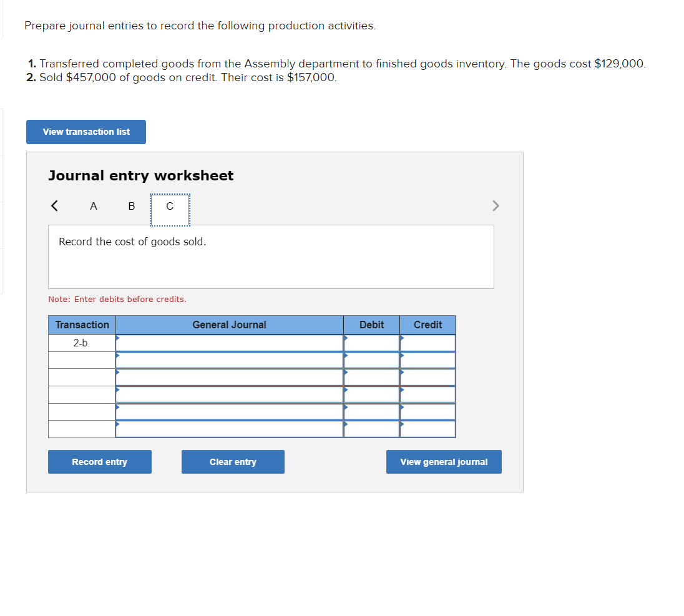Open the View general journal button
Image resolution: width=684 pixels, height=616 pixels.
click(443, 462)
